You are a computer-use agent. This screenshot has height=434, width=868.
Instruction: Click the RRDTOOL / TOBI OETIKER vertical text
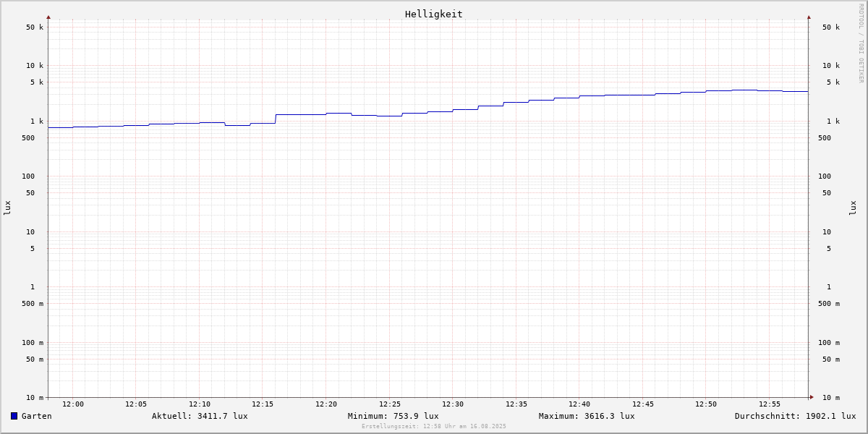pos(861,43)
